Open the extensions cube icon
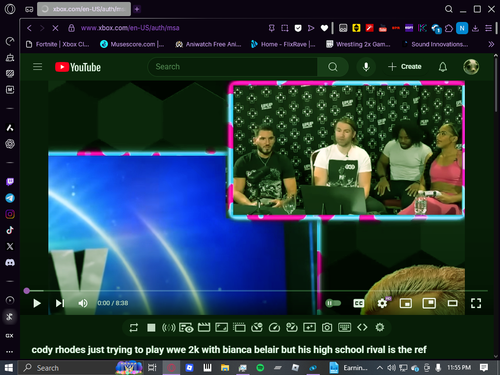 [449, 28]
